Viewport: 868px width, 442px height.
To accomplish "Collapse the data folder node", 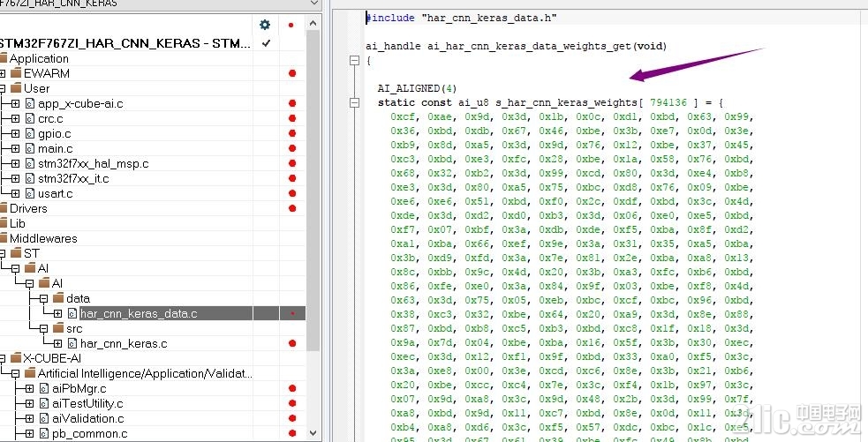I will [44, 298].
